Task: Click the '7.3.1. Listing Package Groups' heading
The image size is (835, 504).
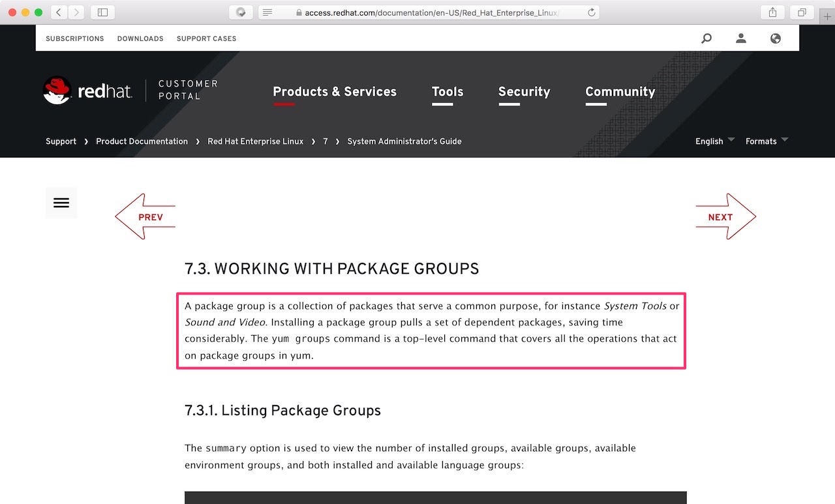Action: pyautogui.click(x=282, y=411)
